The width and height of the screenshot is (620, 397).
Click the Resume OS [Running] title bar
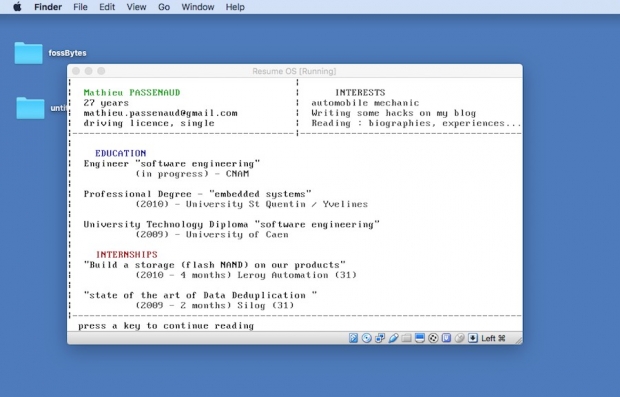[x=294, y=71]
